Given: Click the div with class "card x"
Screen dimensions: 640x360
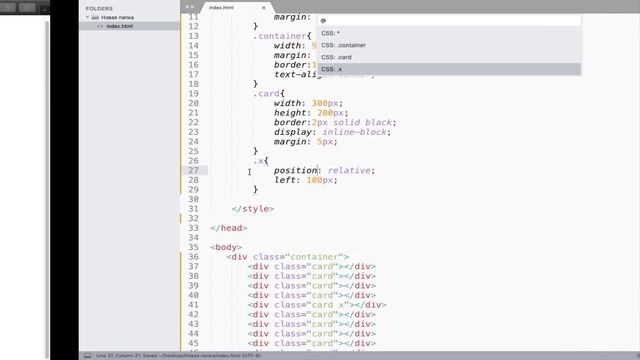Looking at the screenshot, I should (317, 305).
